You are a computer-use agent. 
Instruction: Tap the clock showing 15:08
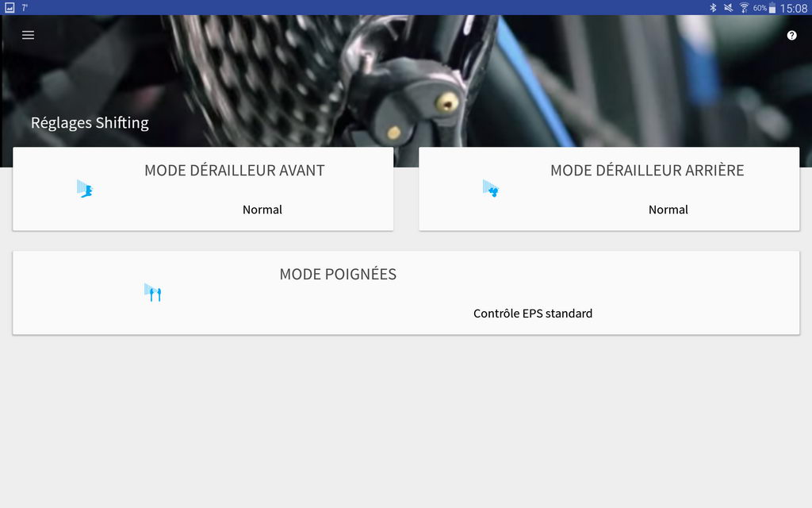pos(793,8)
